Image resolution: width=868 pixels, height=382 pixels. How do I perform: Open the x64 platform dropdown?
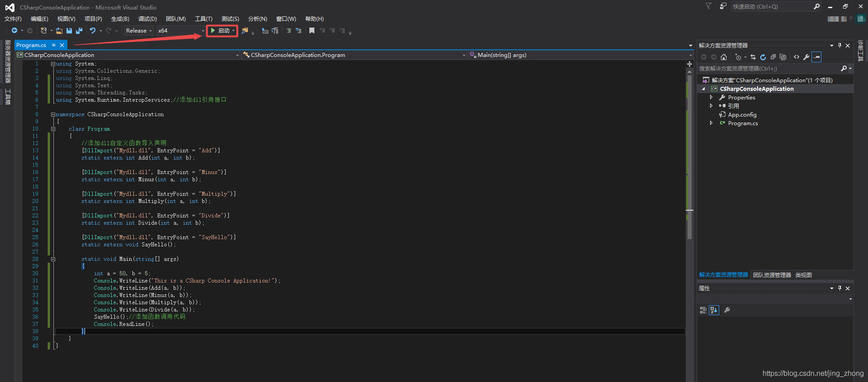181,31
